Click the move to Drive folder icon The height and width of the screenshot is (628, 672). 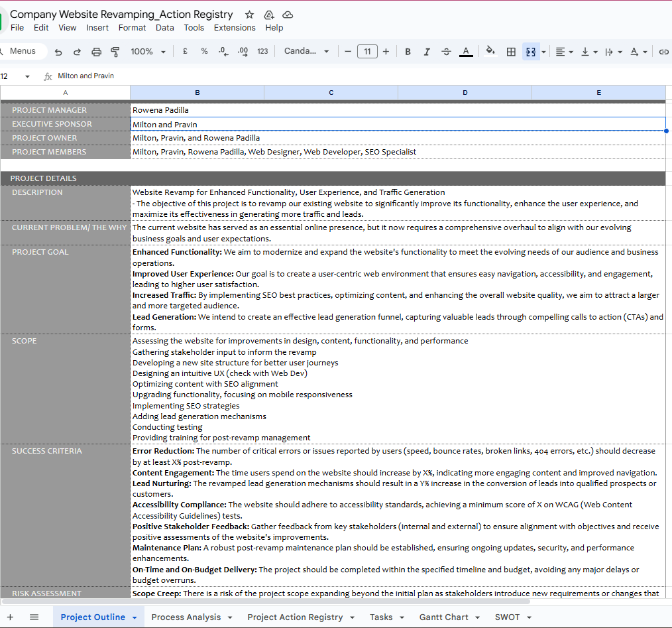point(268,15)
